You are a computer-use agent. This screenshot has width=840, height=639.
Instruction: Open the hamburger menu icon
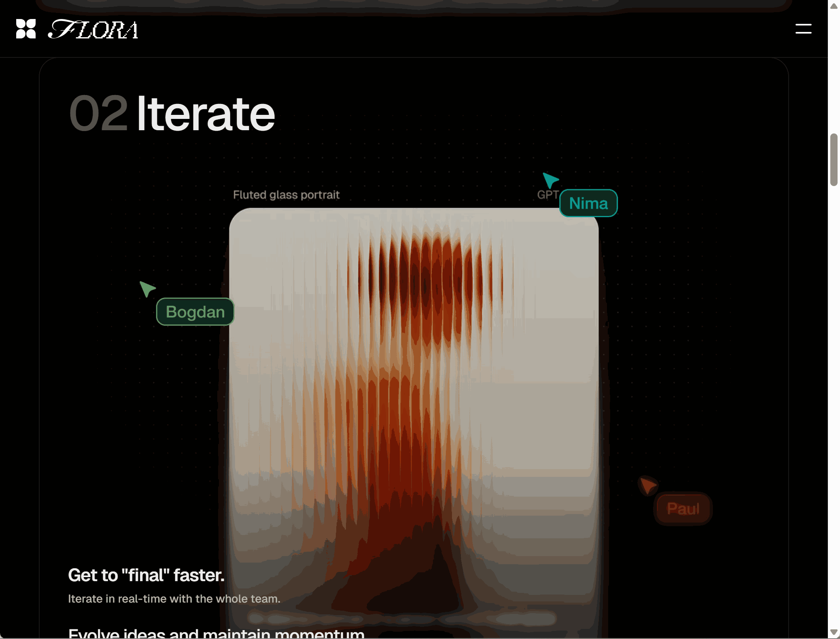[x=803, y=29]
